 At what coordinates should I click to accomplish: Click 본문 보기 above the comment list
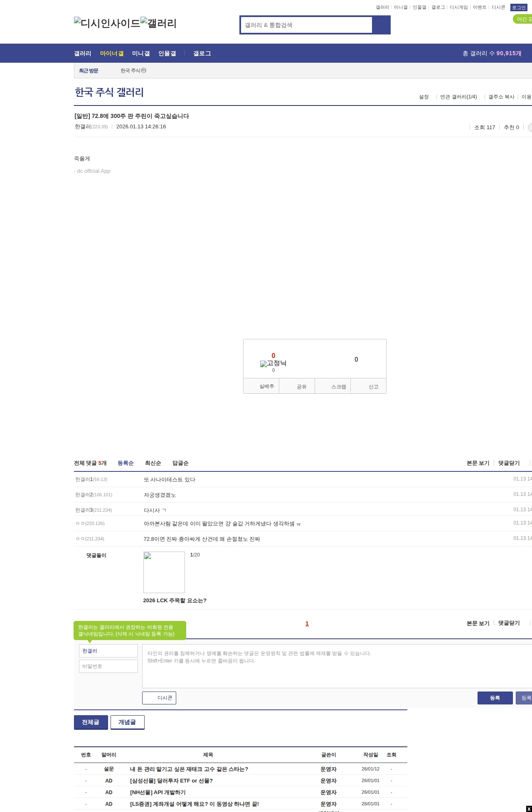[478, 463]
